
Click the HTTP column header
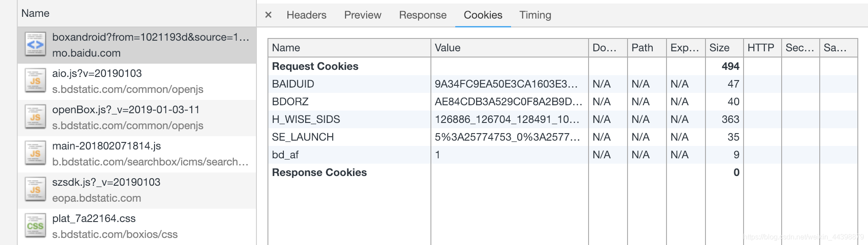tap(763, 48)
